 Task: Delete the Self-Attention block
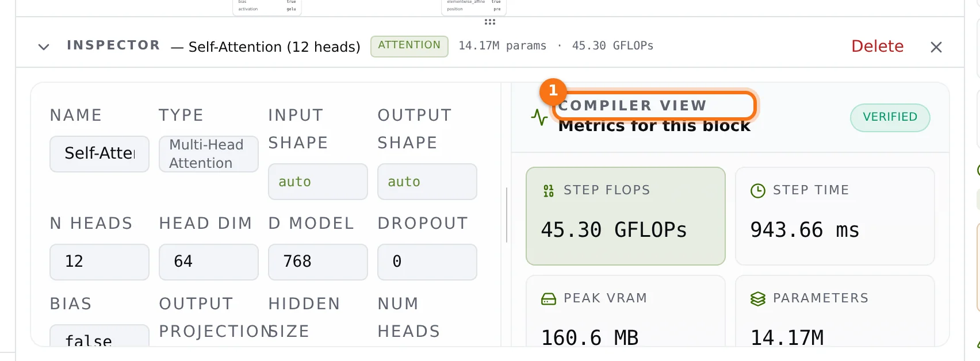877,46
